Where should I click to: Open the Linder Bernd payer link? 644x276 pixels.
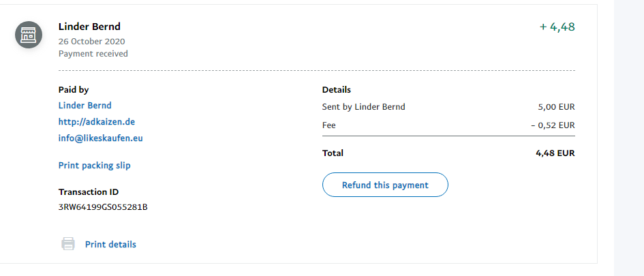tap(85, 106)
